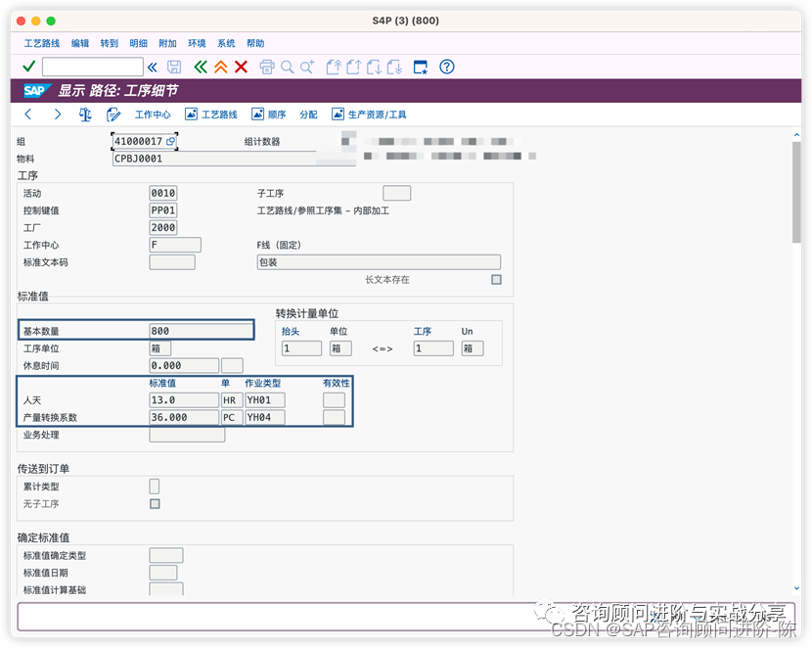This screenshot has width=812, height=648.
Task: Click the Previous Page icon
Action: point(354,67)
